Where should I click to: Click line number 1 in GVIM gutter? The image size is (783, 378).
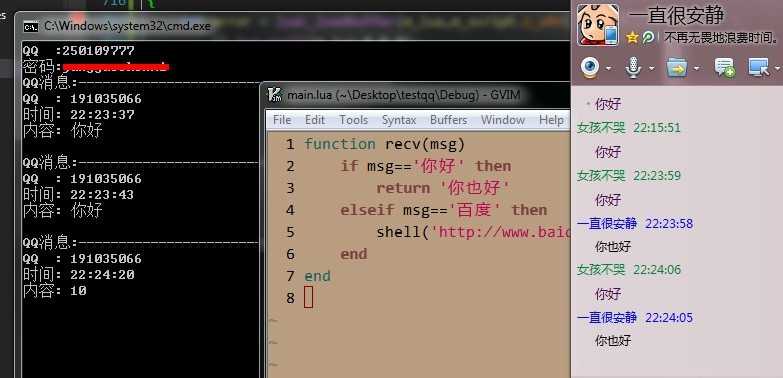[x=290, y=144]
